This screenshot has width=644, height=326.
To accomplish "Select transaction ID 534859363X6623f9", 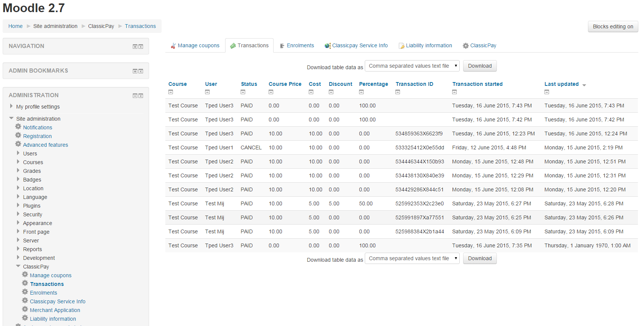I will tap(419, 134).
